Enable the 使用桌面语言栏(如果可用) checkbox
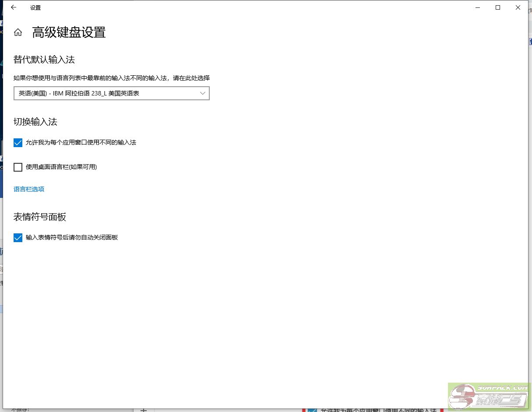This screenshot has height=412, width=532. (18, 167)
